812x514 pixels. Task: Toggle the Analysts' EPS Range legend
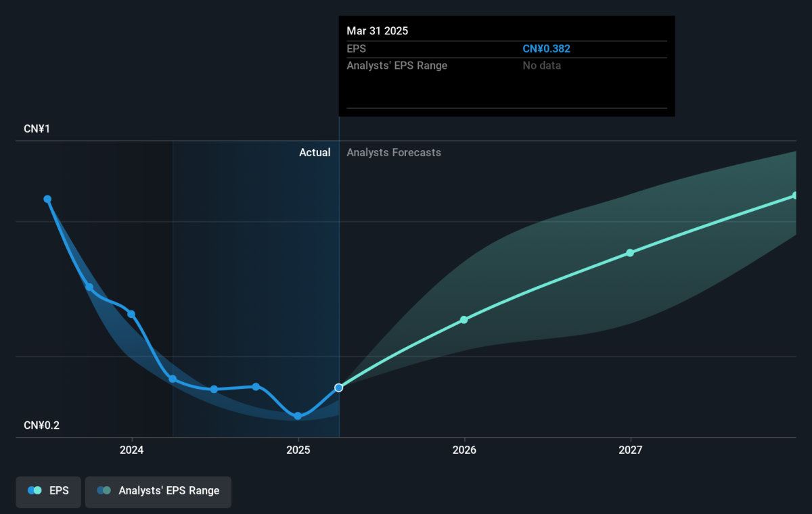click(x=158, y=492)
